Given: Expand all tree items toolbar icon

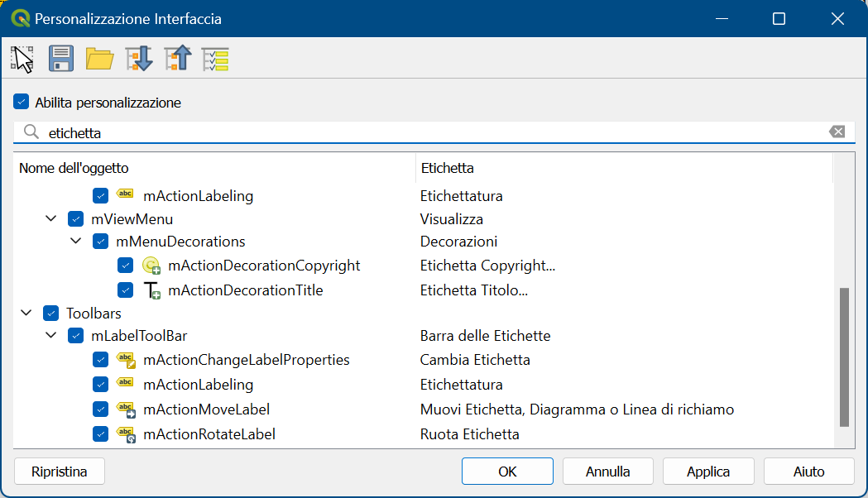Looking at the screenshot, I should click(x=139, y=59).
